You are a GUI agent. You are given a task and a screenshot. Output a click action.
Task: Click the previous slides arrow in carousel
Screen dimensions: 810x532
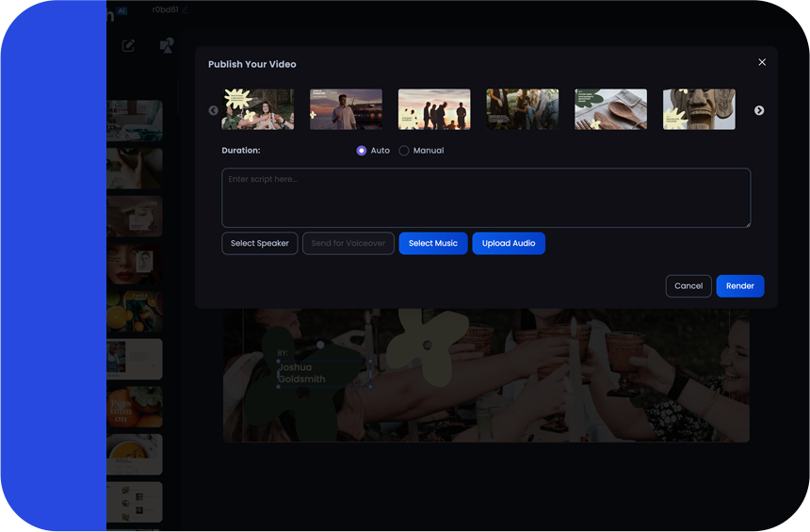tap(213, 110)
